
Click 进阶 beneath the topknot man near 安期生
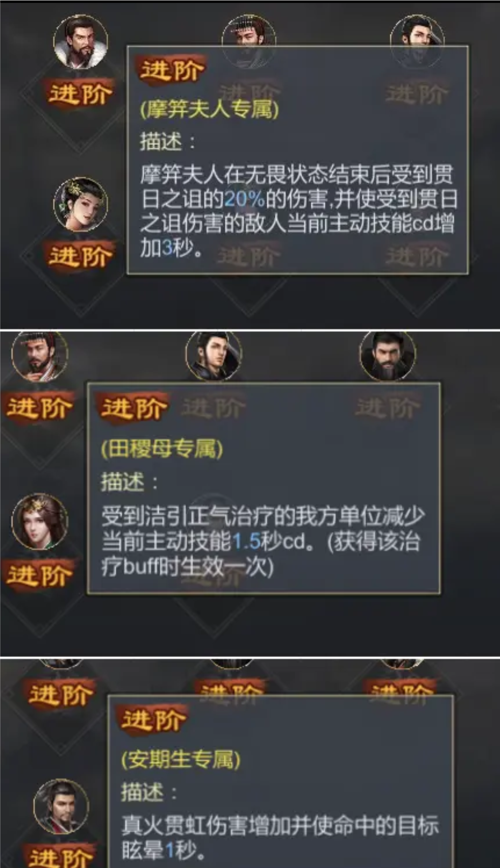pos(60,856)
